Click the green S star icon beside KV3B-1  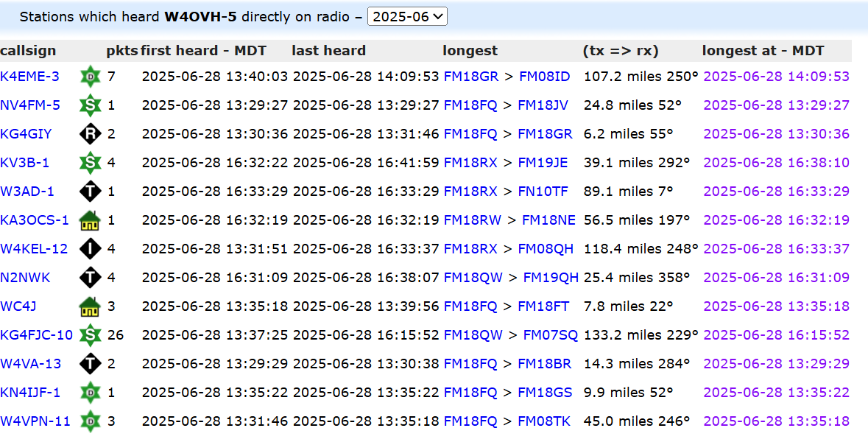[90, 163]
